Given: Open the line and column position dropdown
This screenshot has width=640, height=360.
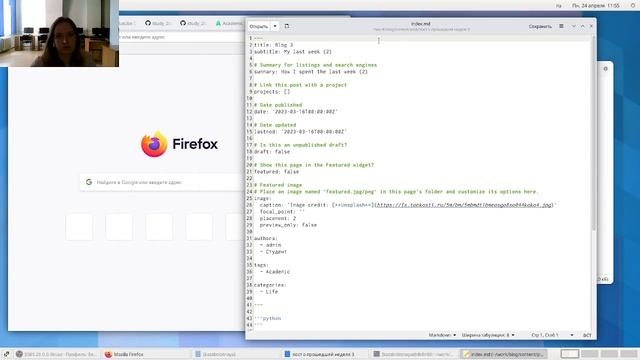Looking at the screenshot, I should click(x=552, y=335).
